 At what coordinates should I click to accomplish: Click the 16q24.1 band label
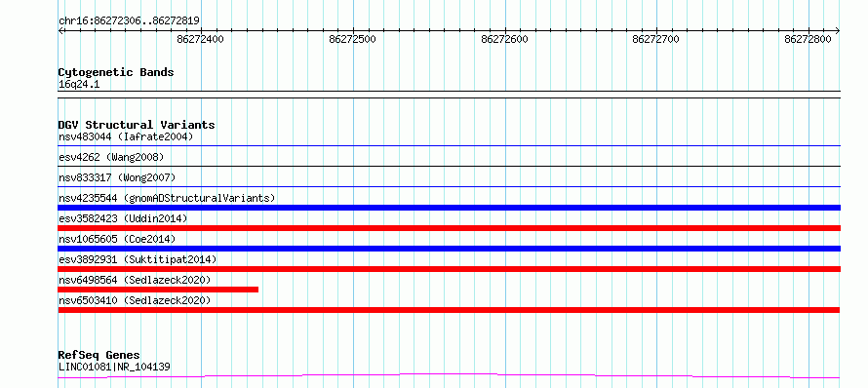point(79,85)
